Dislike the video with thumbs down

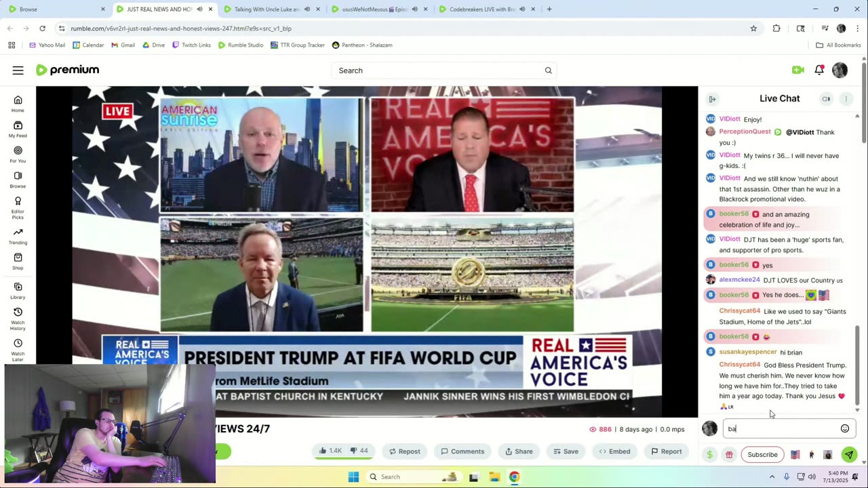pos(359,451)
